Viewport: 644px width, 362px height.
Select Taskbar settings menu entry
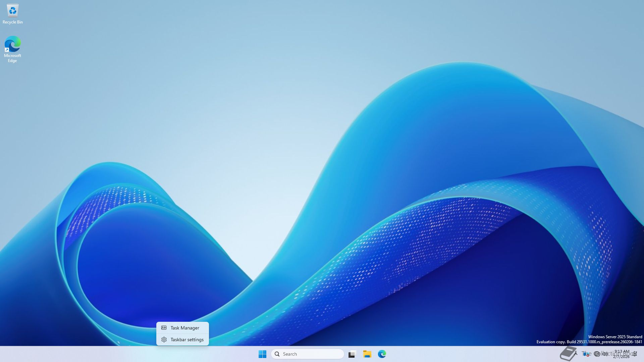187,340
